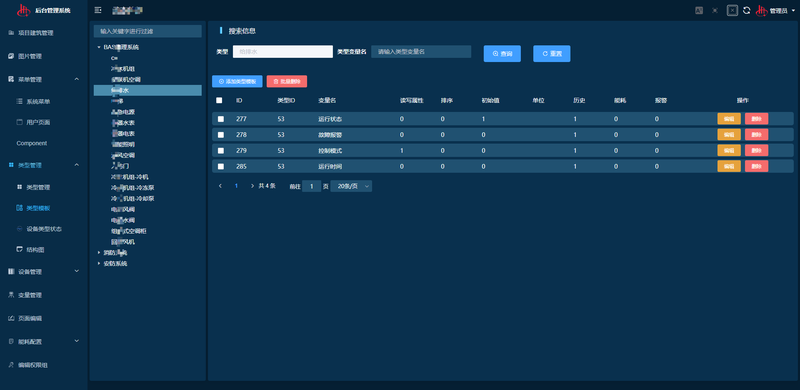Click the fullscreen toggle icon in header

(x=715, y=10)
